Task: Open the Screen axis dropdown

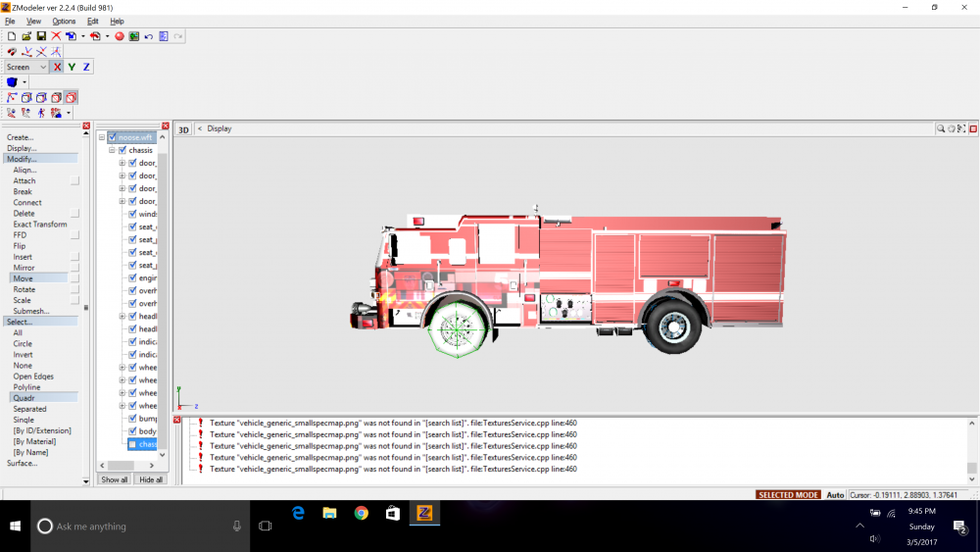Action: click(26, 67)
